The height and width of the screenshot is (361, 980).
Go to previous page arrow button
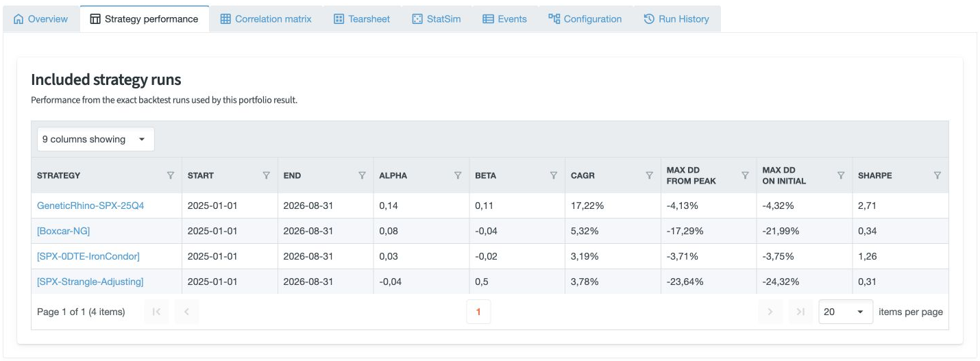(x=186, y=312)
